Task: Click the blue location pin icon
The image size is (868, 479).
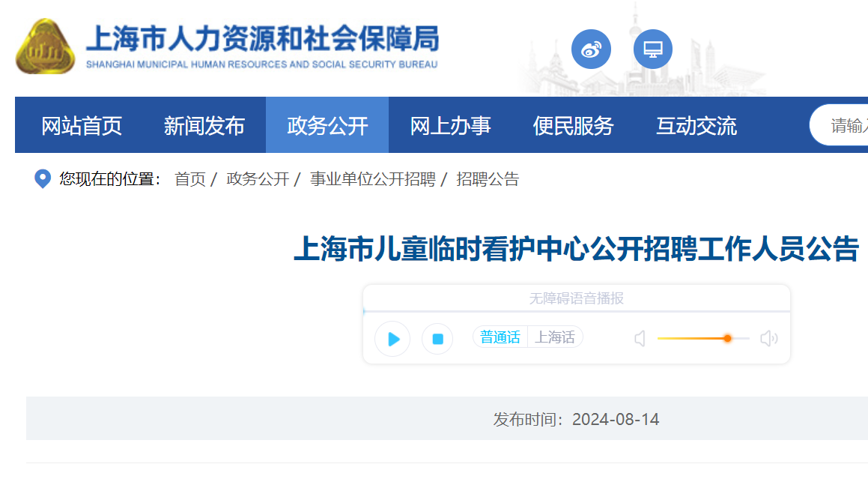Action: pyautogui.click(x=43, y=178)
